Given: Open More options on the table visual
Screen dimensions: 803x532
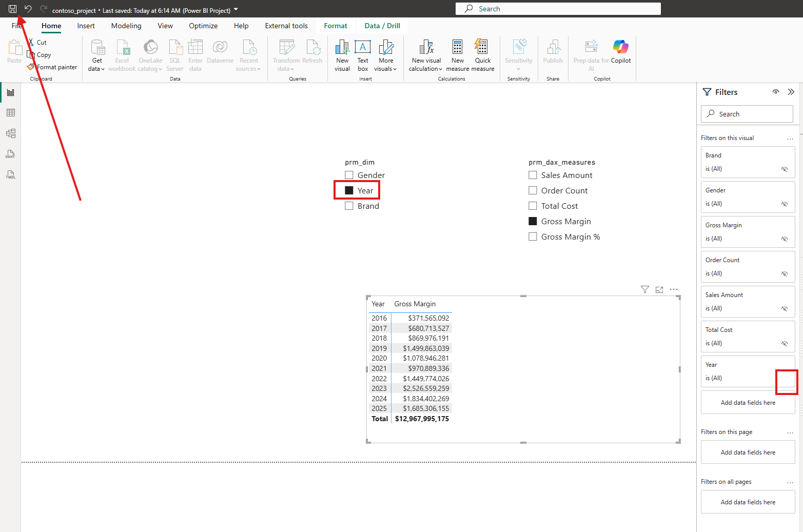Looking at the screenshot, I should (674, 289).
